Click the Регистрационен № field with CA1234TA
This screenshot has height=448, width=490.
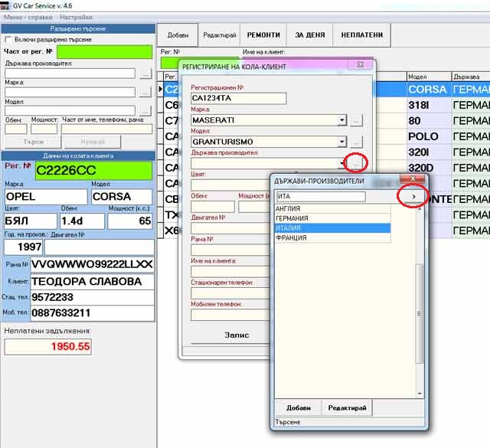click(238, 99)
